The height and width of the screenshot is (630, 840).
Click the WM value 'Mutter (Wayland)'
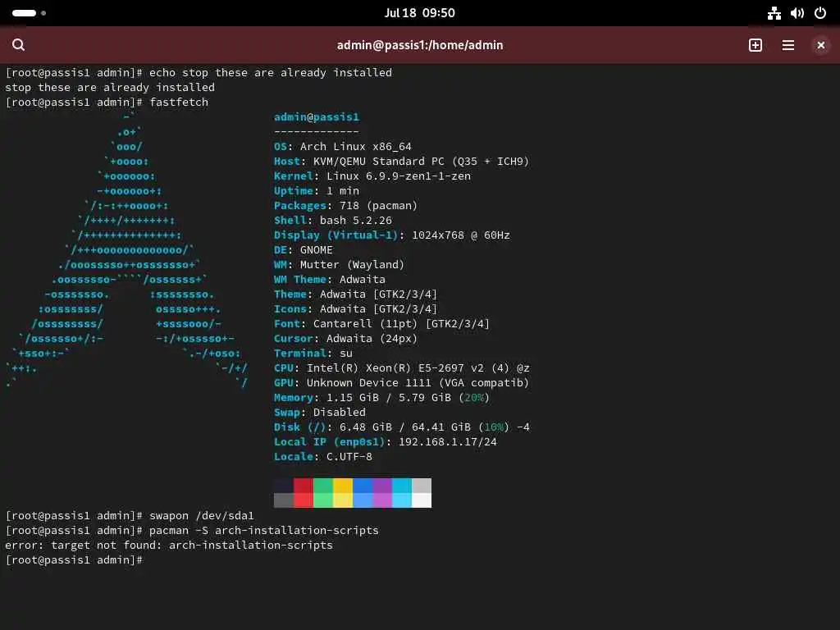coord(352,265)
